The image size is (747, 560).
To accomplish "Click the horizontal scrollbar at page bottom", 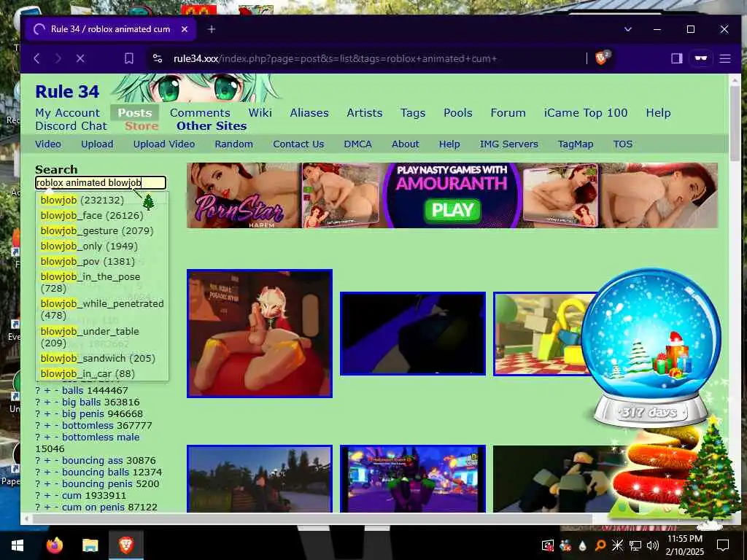I will coord(312,518).
